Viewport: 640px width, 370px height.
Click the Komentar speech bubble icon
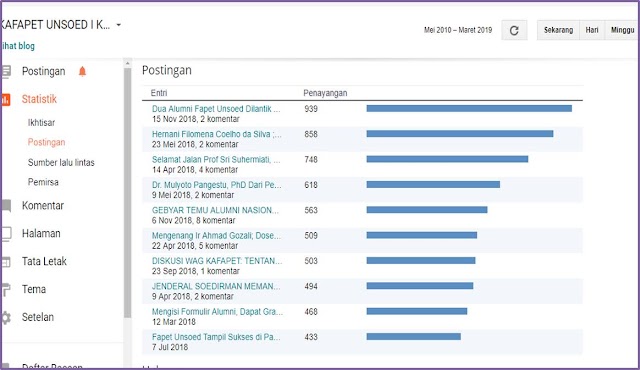(x=6, y=206)
